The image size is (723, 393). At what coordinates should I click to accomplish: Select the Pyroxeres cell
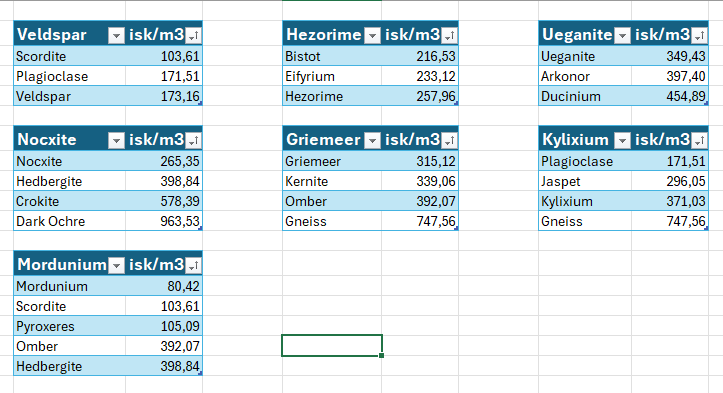[x=70, y=326]
